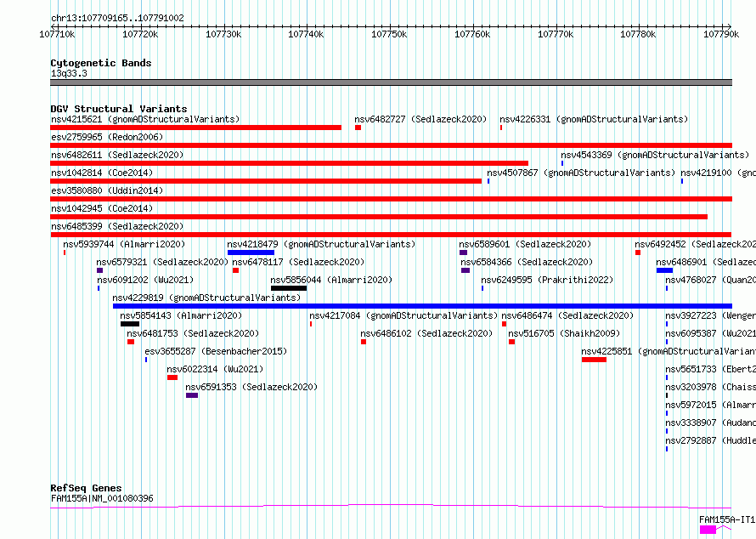Viewport: 756px width, 539px height.
Task: Open the nsv6579321 Sedlazeck2020 variant label
Action: click(x=162, y=262)
